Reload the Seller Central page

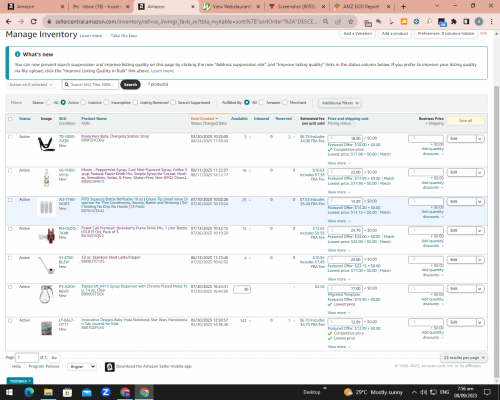tap(33, 21)
